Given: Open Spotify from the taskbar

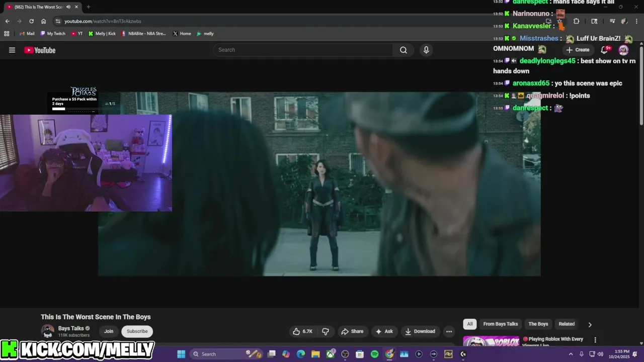Looking at the screenshot, I should click(x=374, y=354).
